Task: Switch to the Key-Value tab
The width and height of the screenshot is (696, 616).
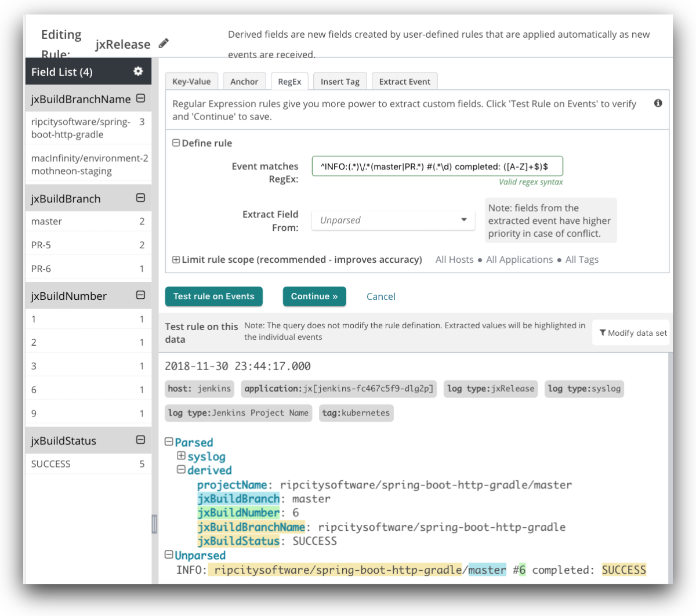Action: (x=191, y=81)
